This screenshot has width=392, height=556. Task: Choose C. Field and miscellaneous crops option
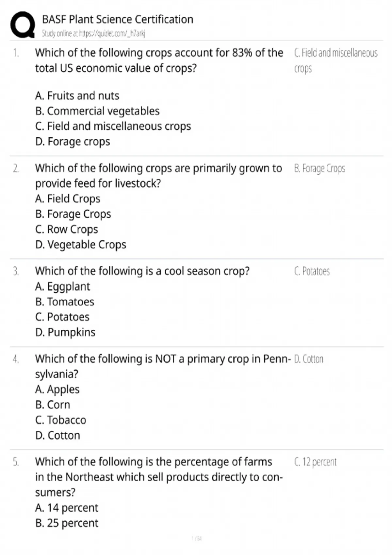[113, 126]
